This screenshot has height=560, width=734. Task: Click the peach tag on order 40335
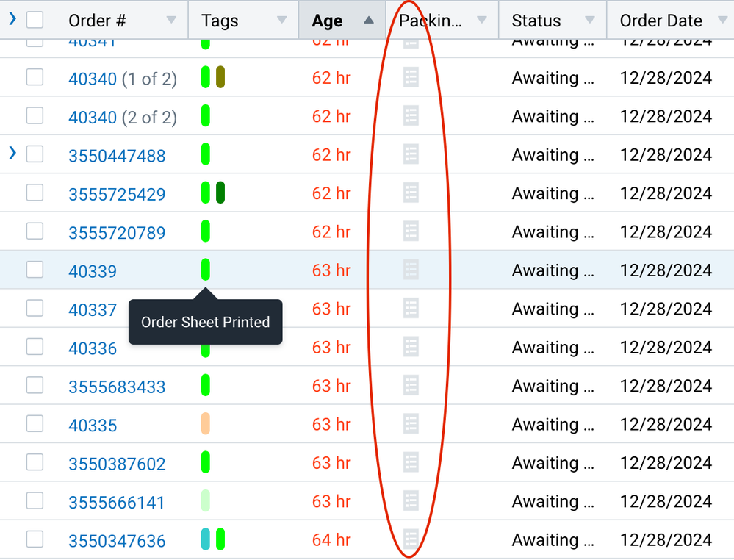pyautogui.click(x=206, y=424)
